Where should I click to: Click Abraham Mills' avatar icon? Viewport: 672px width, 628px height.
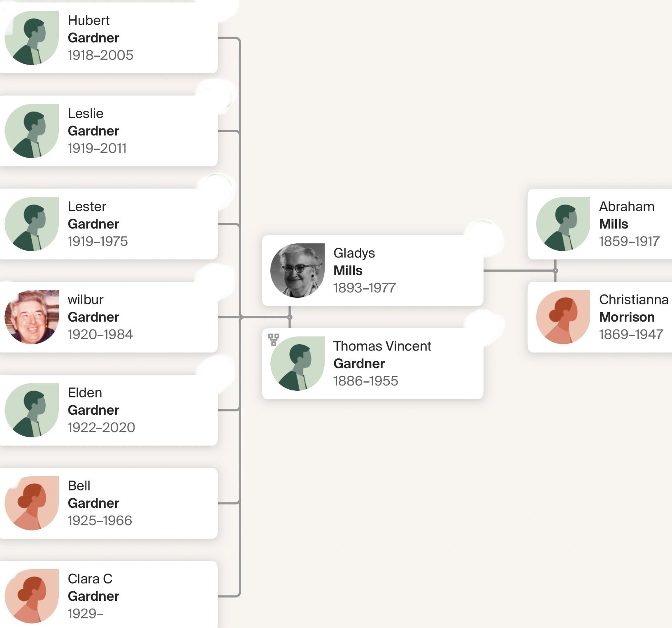point(563,224)
